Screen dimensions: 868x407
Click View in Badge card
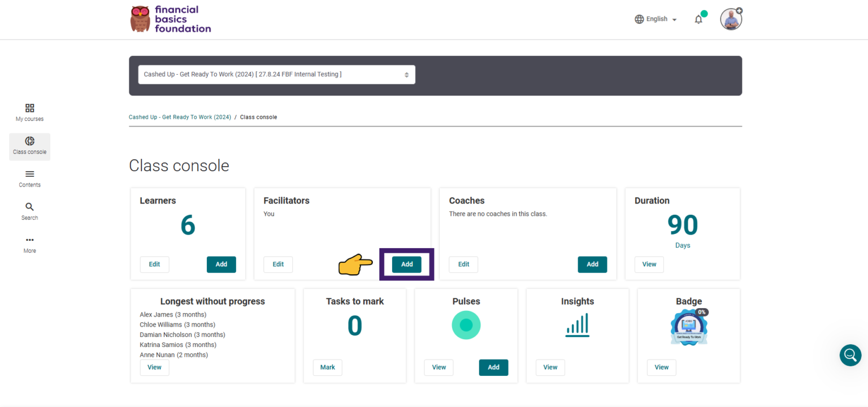pyautogui.click(x=662, y=367)
